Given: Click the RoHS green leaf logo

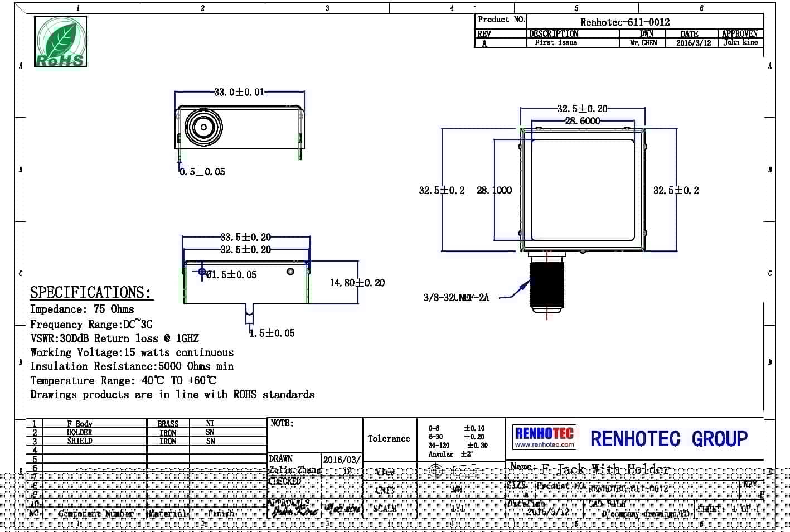Looking at the screenshot, I should tap(61, 42).
